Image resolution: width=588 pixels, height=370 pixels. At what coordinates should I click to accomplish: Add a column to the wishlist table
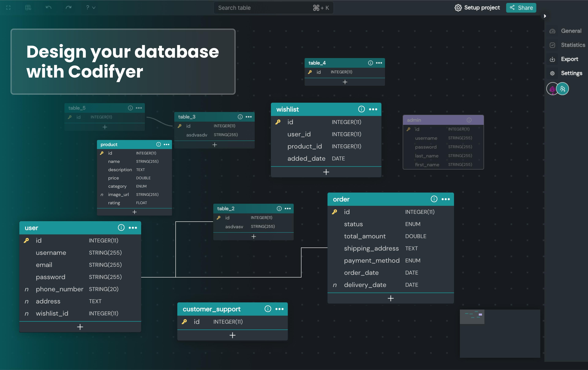(326, 172)
